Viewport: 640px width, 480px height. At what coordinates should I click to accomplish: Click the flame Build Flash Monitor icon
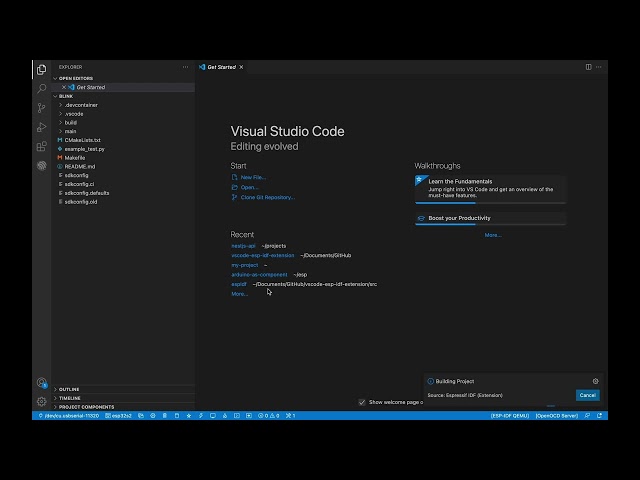(225, 416)
